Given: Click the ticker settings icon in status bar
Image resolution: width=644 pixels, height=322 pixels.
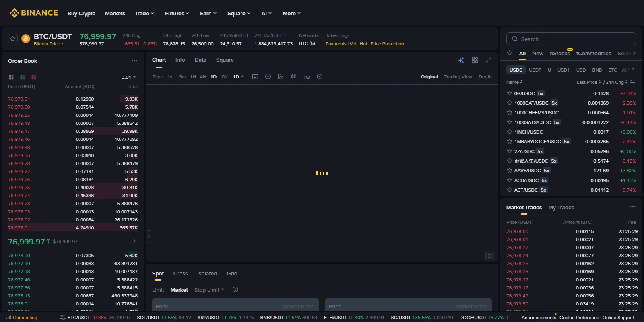Looking at the screenshot, I should tap(62, 317).
